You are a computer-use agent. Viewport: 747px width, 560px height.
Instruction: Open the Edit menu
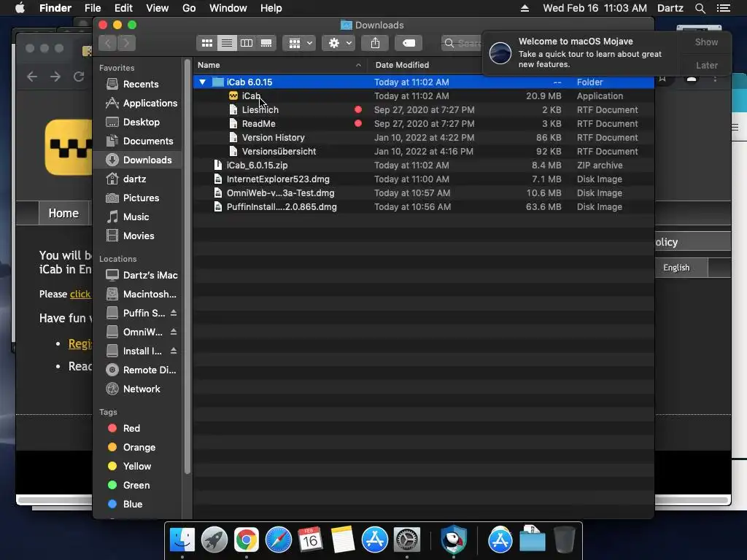click(123, 8)
